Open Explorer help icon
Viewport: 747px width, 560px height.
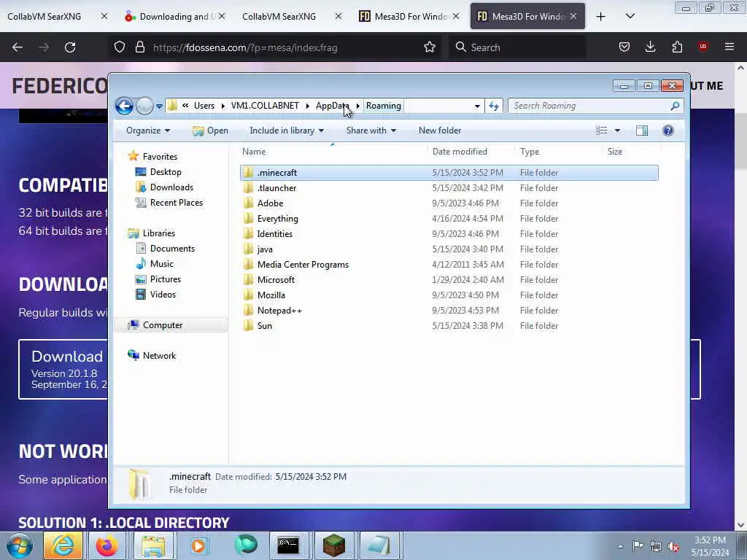click(x=668, y=131)
